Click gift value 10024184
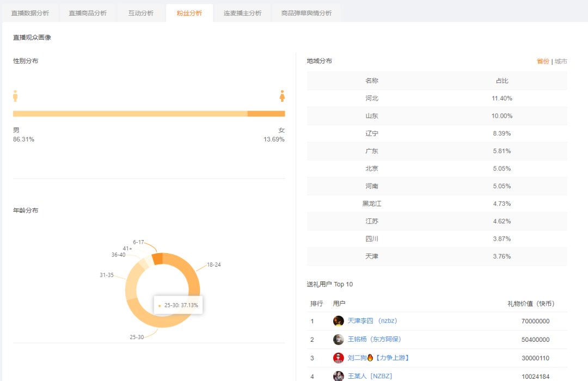Screen dimensions: 588x381 coord(535,377)
